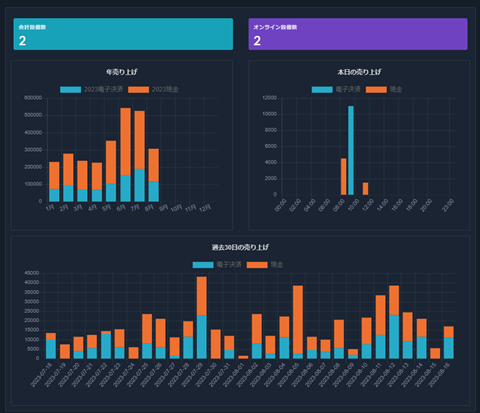Toggle the 2023電子決済 legend in yearly chart
480x413 pixels.
[91, 89]
